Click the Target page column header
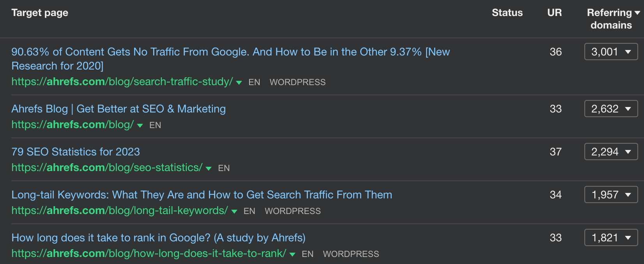Viewport: 644px width, 264px height. [39, 12]
